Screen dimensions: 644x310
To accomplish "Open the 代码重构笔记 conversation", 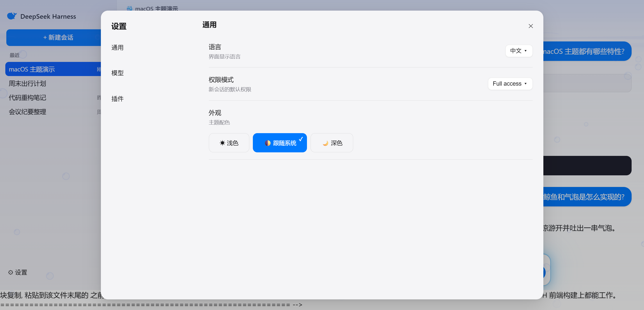I will click(x=53, y=98).
